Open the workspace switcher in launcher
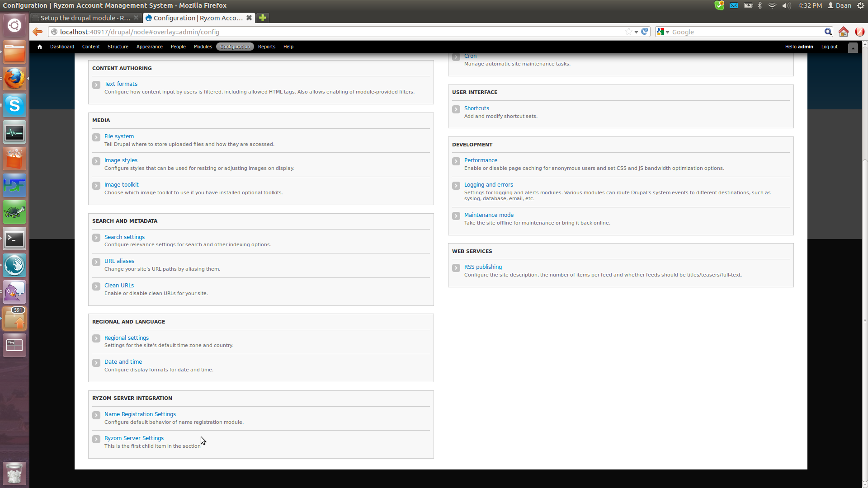 pyautogui.click(x=14, y=345)
